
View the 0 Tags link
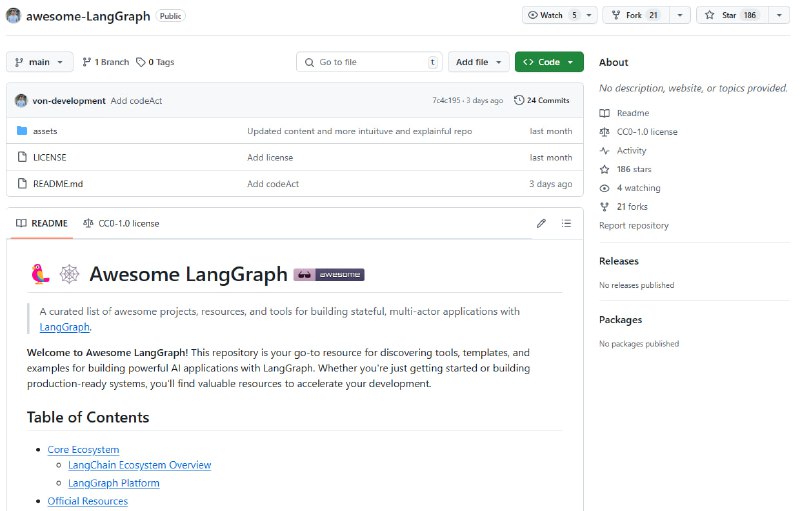[x=155, y=62]
